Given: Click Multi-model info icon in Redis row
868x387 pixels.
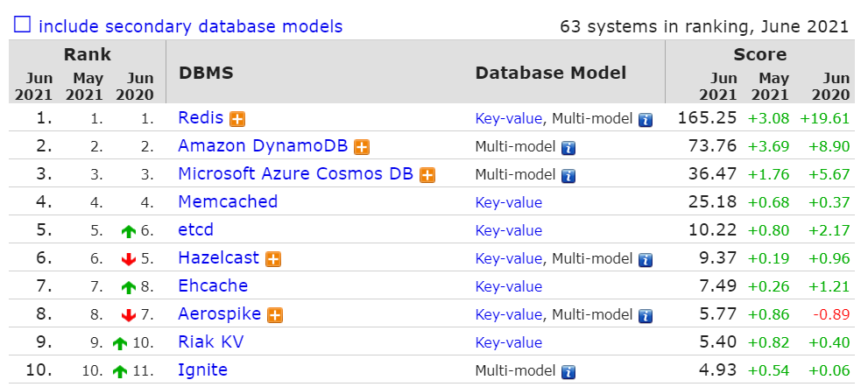Looking at the screenshot, I should tap(645, 120).
